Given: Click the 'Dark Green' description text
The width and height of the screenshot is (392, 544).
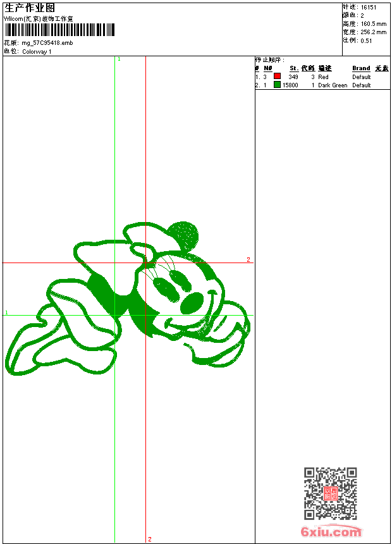Looking at the screenshot, I should tap(333, 85).
